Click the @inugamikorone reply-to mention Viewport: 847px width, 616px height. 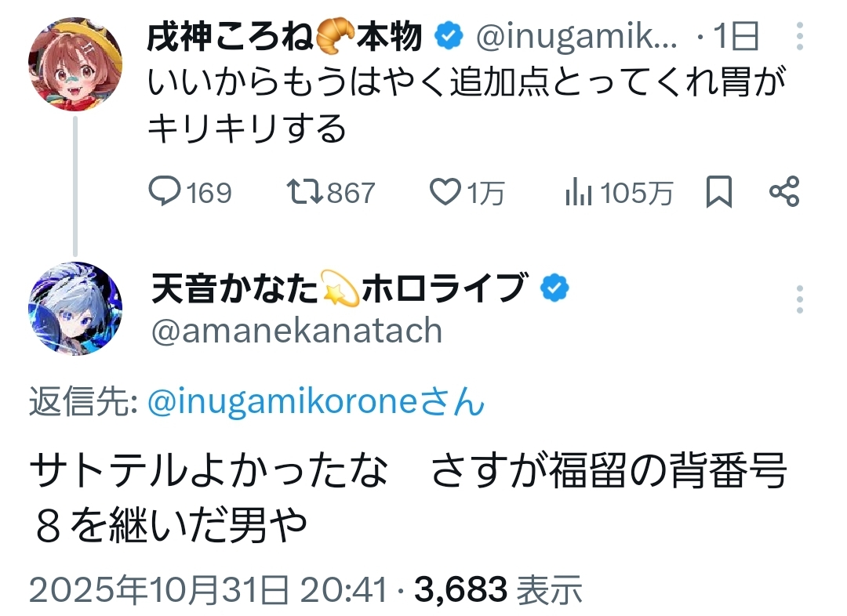pyautogui.click(x=314, y=402)
